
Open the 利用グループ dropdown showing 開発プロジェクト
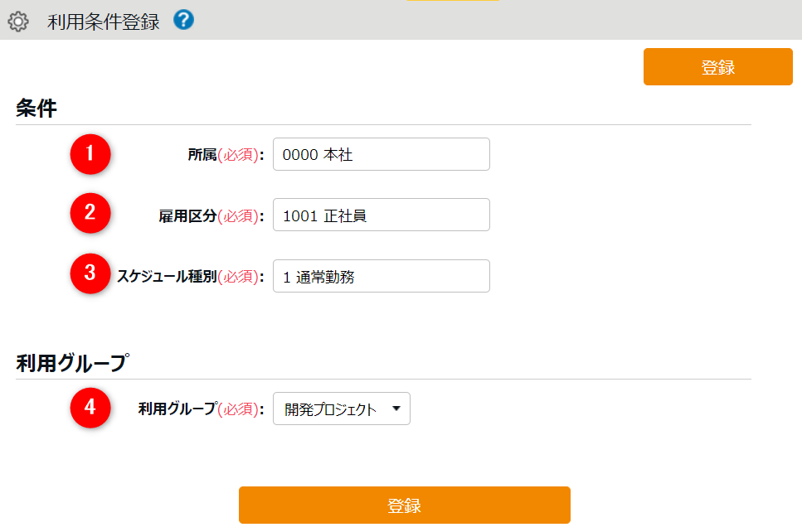click(x=342, y=409)
